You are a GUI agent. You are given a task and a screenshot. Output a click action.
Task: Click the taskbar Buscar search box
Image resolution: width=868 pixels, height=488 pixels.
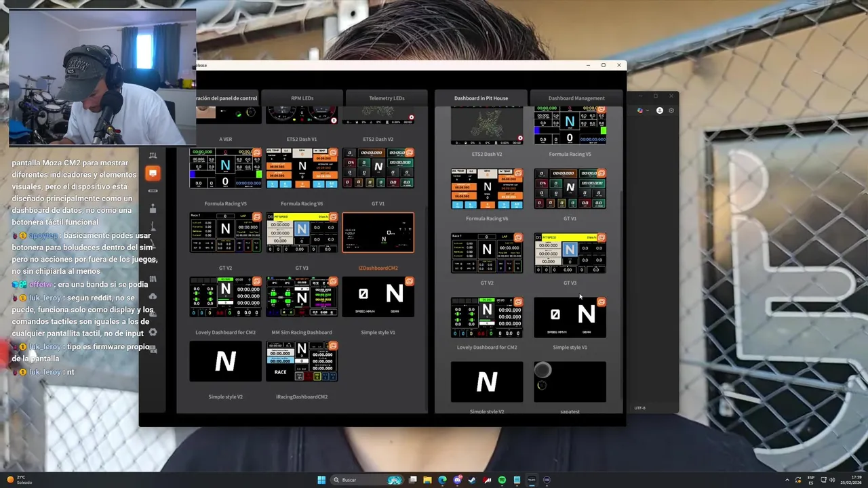click(367, 480)
